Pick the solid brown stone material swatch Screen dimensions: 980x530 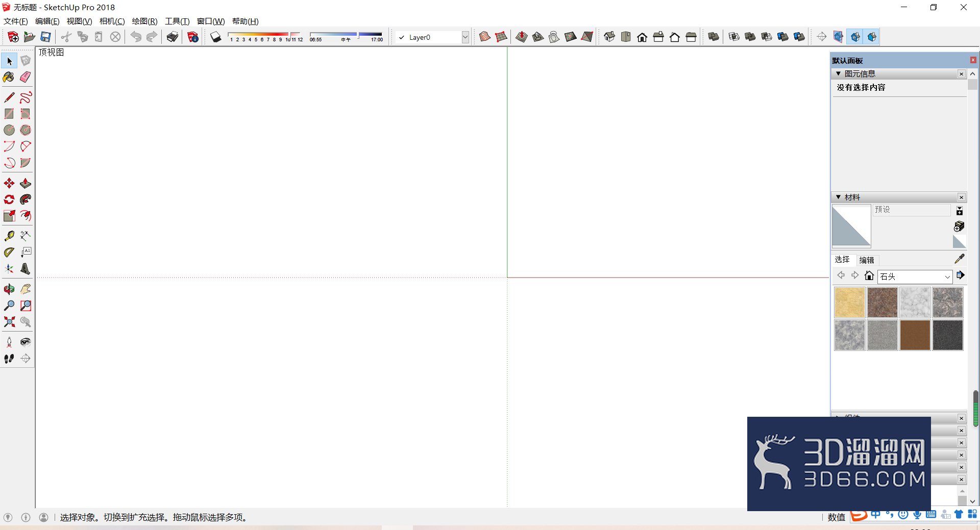pos(915,335)
